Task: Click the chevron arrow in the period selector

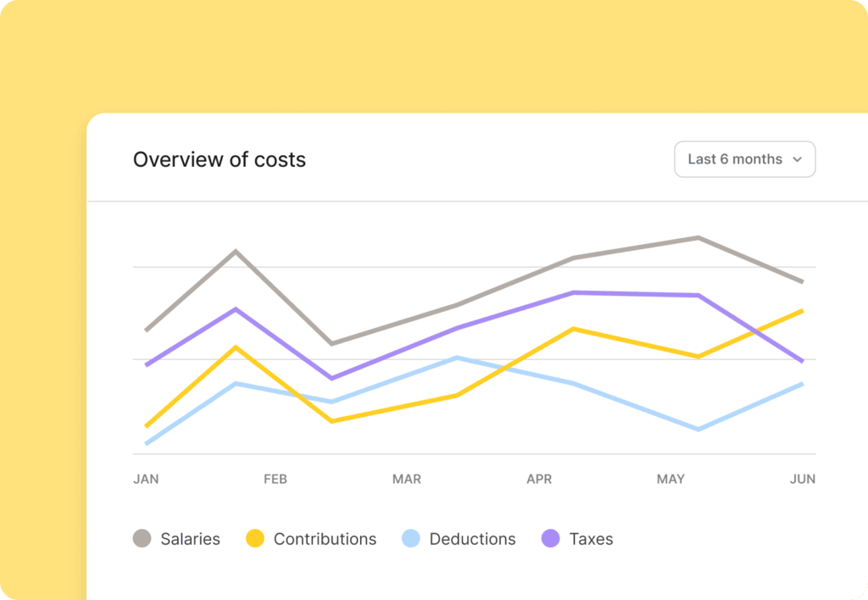Action: click(x=797, y=159)
